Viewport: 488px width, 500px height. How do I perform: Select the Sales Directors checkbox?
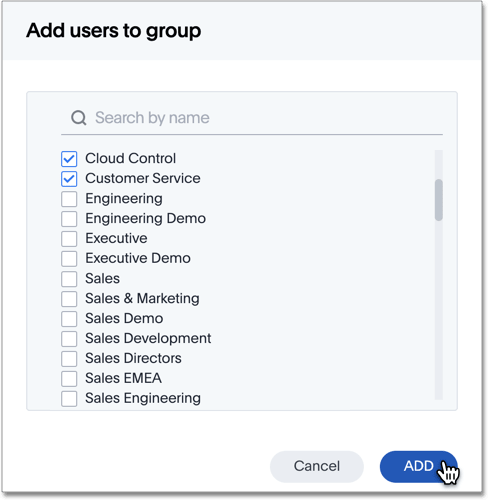tap(69, 359)
